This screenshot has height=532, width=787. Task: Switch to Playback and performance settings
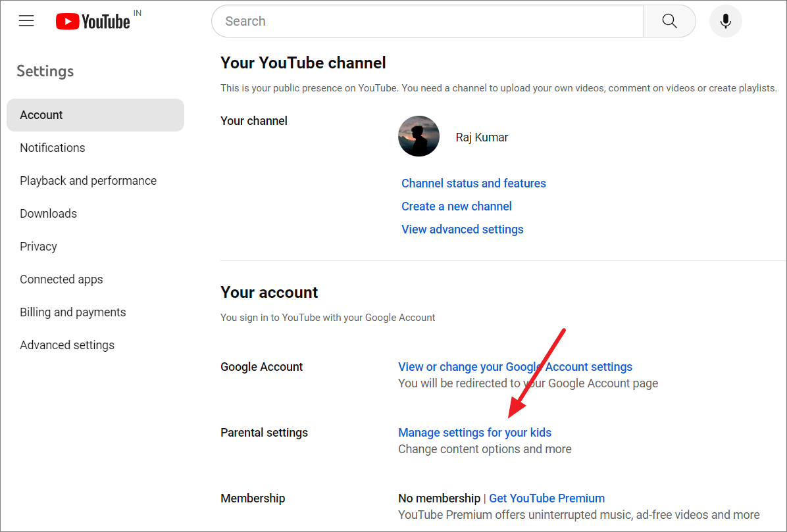(x=88, y=180)
